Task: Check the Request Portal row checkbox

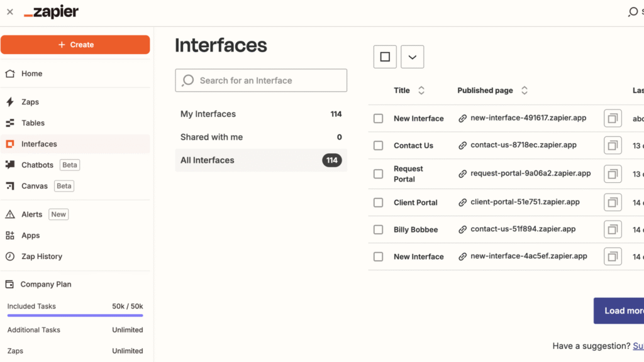Action: tap(378, 174)
